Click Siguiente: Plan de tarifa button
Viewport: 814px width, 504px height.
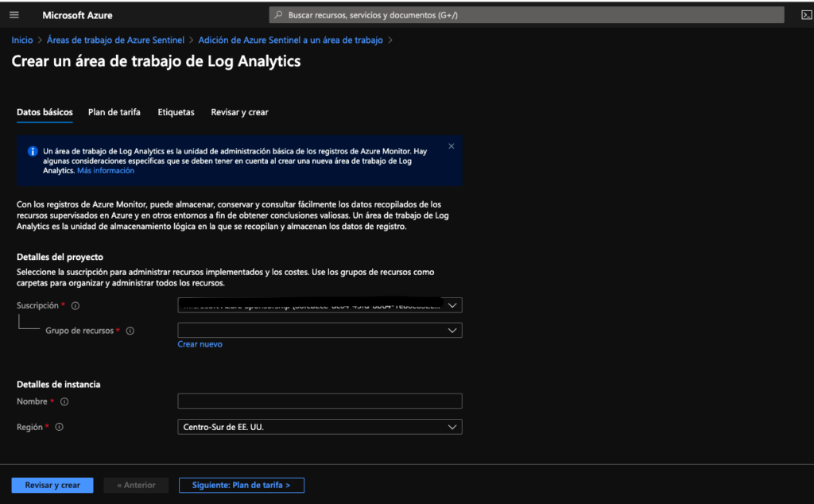point(242,485)
